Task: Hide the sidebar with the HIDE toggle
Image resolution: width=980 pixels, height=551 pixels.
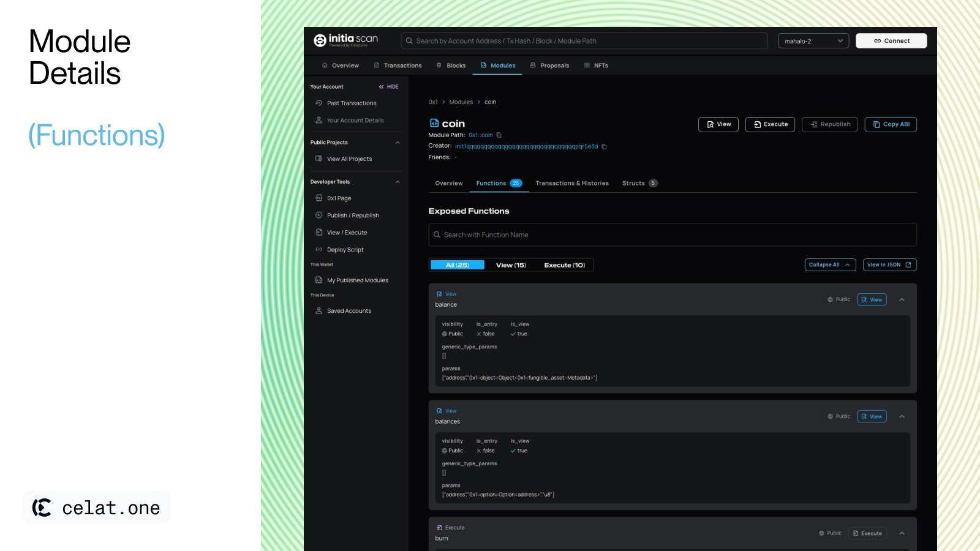Action: [389, 87]
